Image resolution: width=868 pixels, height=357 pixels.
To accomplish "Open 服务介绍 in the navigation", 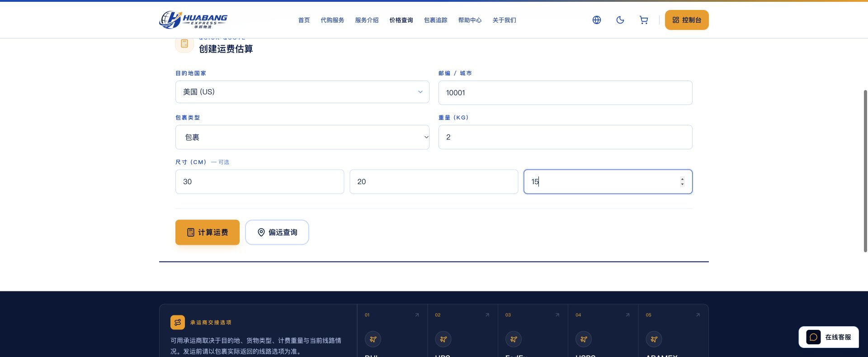I will point(367,20).
